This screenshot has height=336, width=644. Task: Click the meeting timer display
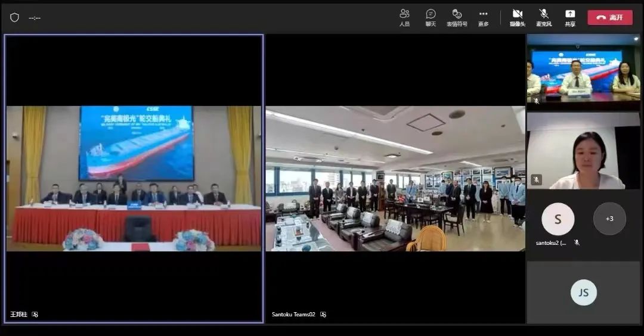tap(35, 18)
